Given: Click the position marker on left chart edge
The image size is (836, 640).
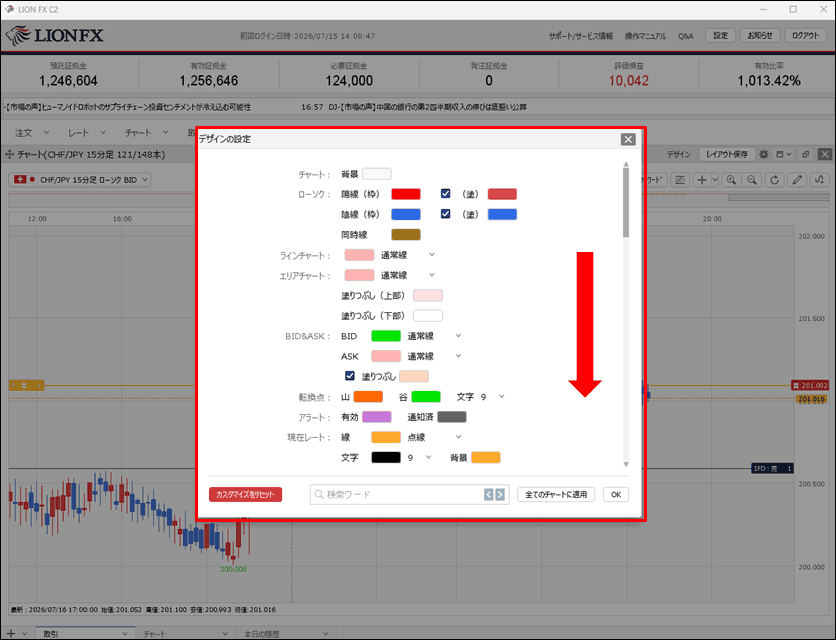Looking at the screenshot, I should pos(26,385).
